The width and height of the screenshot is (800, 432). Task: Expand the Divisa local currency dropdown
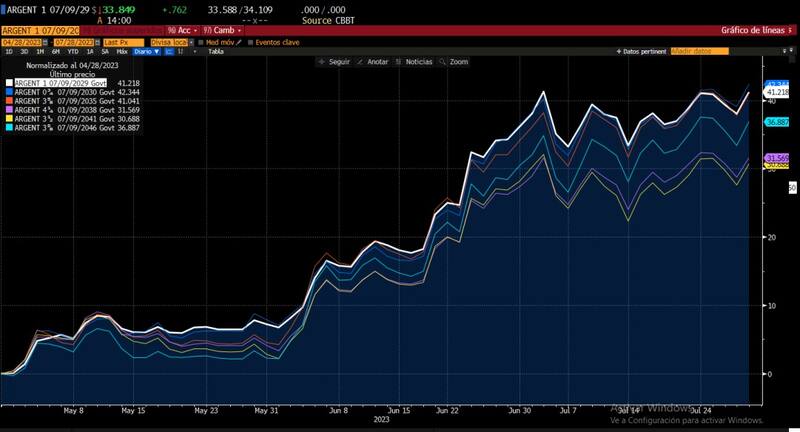(170, 42)
